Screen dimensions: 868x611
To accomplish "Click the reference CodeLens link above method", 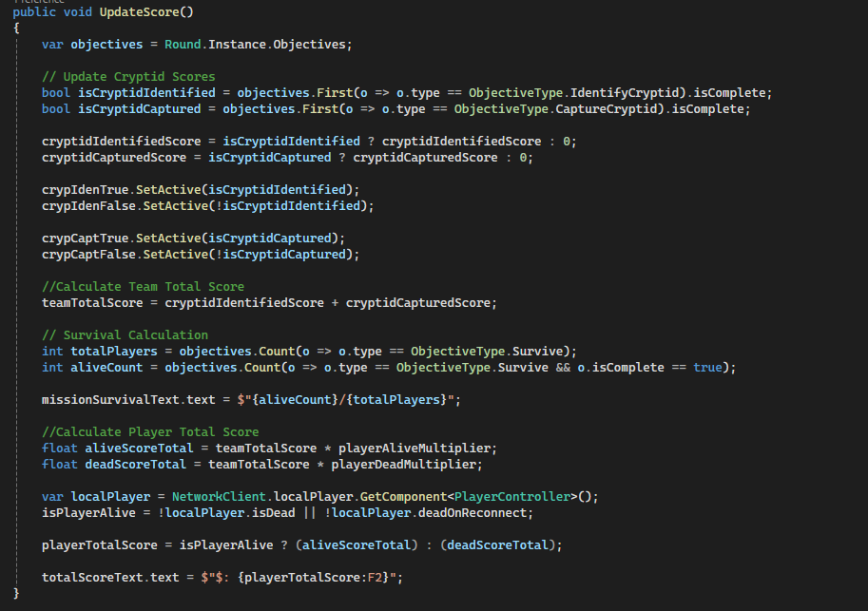I will tap(38, 2).
